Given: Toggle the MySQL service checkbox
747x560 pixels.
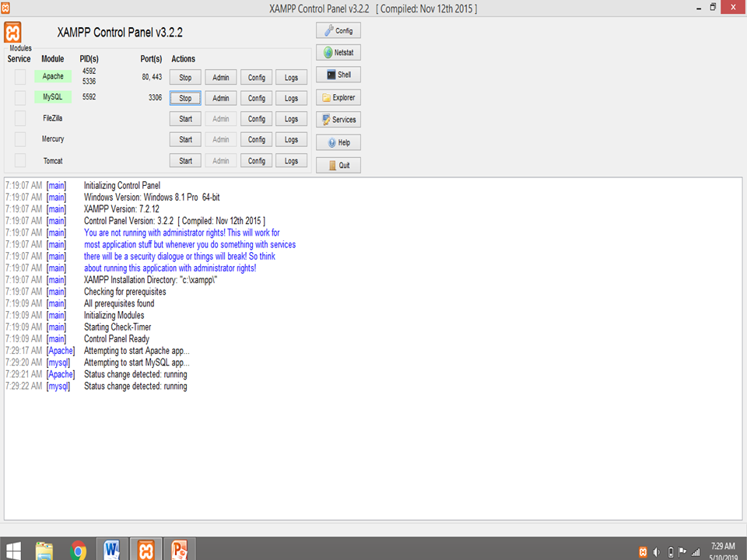Looking at the screenshot, I should pos(20,98).
